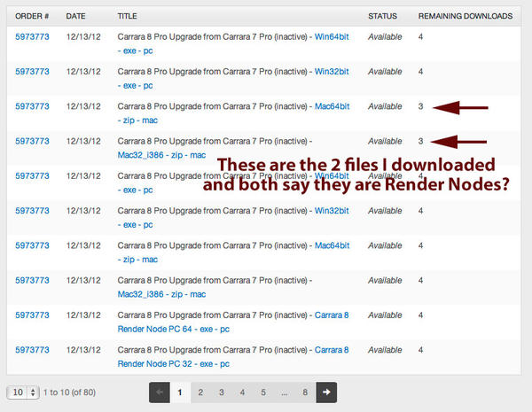Viewport: 532px width, 412px height.
Task: Click Available status in Render Node PC 32 row
Action: (x=385, y=350)
